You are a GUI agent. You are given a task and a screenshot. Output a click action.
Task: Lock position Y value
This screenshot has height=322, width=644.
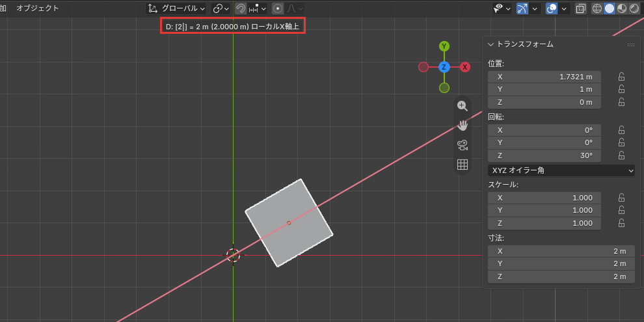point(621,89)
